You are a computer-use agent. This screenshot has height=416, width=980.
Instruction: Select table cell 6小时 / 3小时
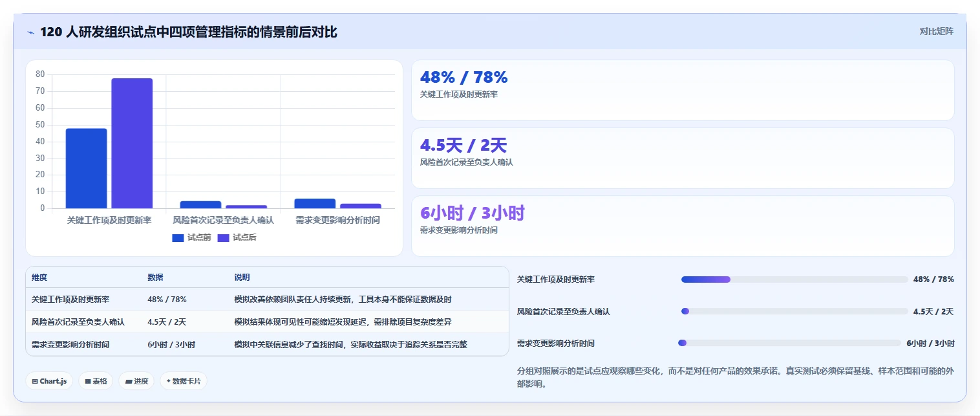(171, 344)
